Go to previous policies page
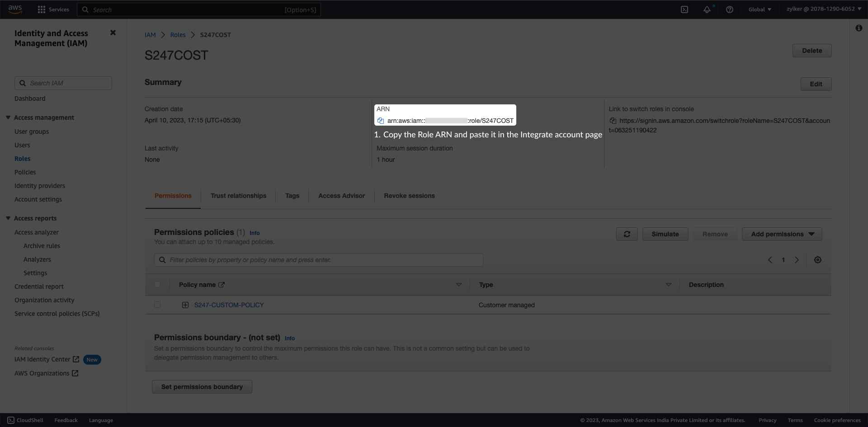This screenshot has width=868, height=427. [x=770, y=260]
